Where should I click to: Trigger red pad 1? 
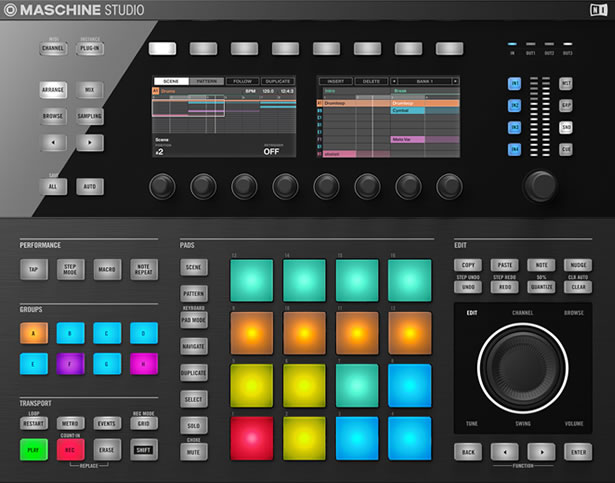point(251,438)
